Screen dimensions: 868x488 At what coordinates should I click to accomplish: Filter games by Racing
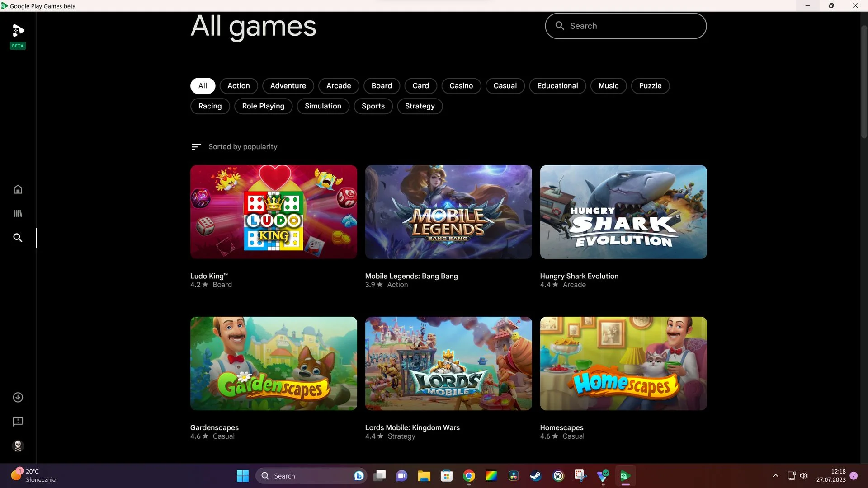click(x=210, y=106)
